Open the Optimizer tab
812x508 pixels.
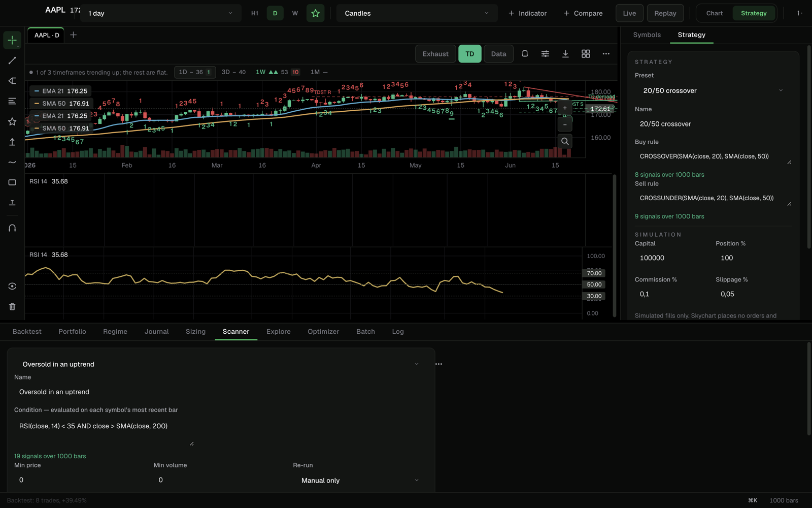pos(323,332)
